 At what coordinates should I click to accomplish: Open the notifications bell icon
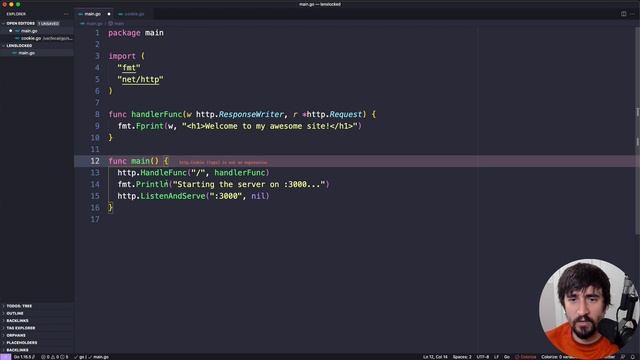(633, 357)
